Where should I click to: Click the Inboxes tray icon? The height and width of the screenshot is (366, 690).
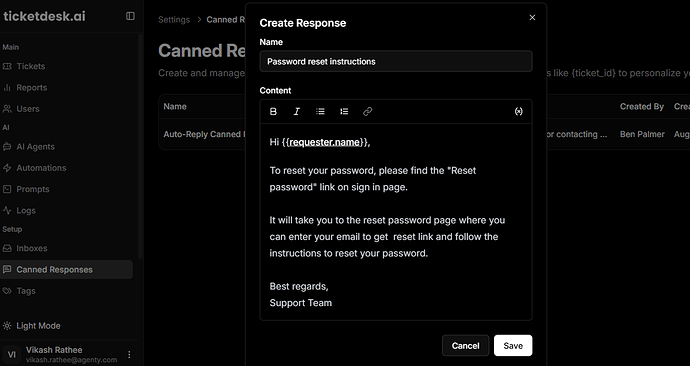pyautogui.click(x=7, y=249)
